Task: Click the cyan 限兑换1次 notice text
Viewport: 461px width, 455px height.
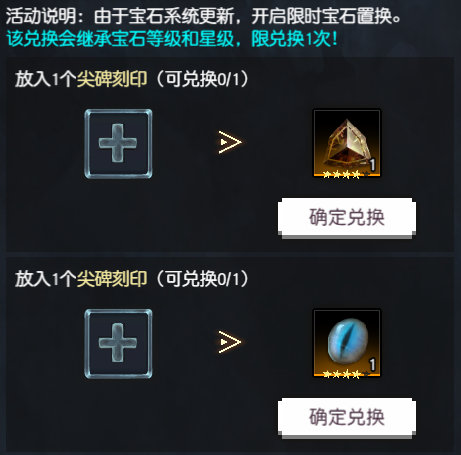Action: [294, 39]
